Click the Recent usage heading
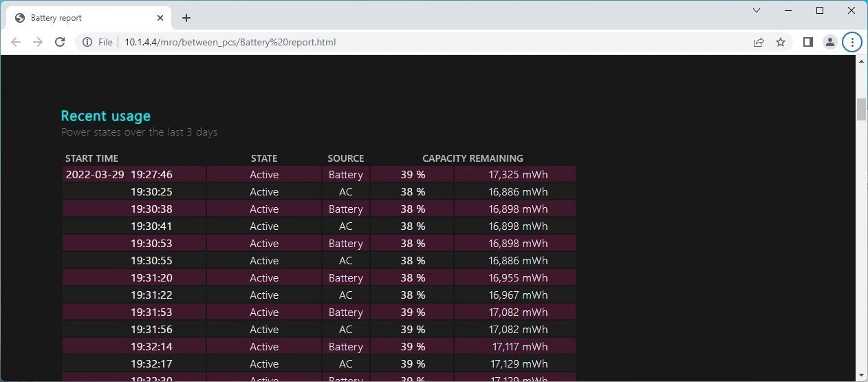 pyautogui.click(x=105, y=116)
